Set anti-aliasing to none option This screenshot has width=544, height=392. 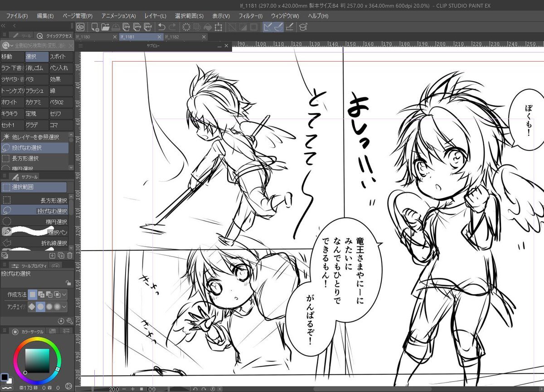33,307
